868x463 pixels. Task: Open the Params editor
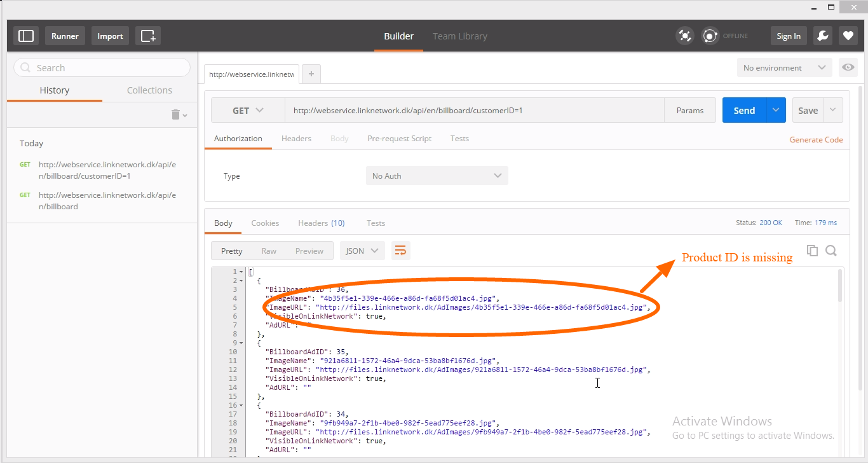690,110
